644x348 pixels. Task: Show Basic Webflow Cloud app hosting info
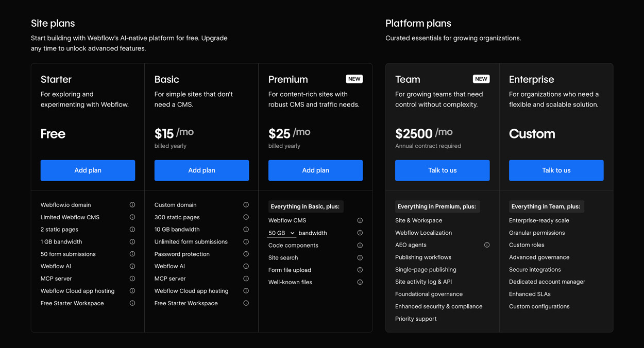246,291
